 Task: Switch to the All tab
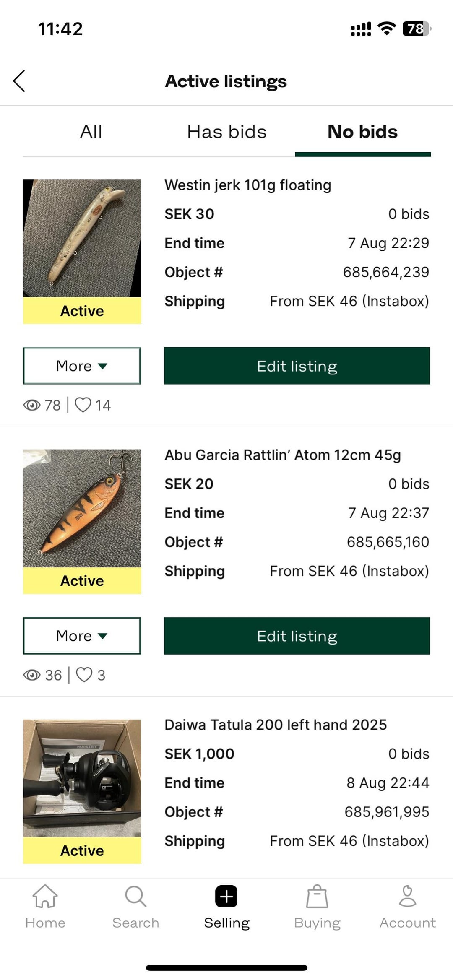coord(91,132)
